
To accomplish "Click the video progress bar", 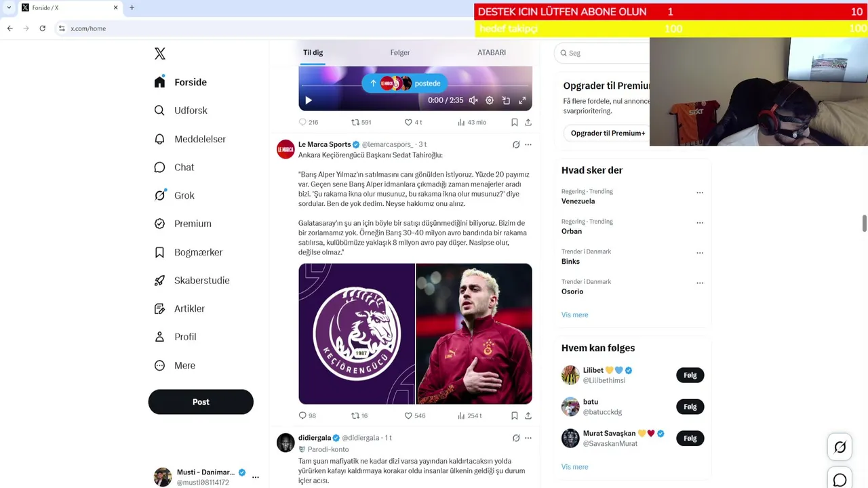I will click(x=415, y=86).
